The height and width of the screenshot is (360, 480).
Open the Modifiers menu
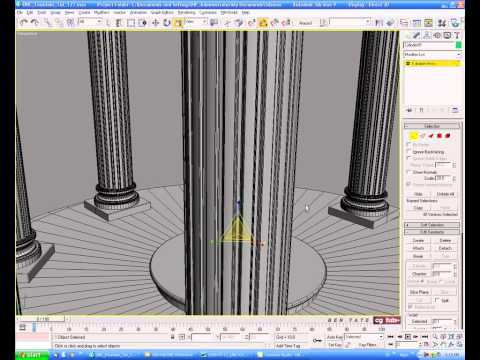pos(102,12)
